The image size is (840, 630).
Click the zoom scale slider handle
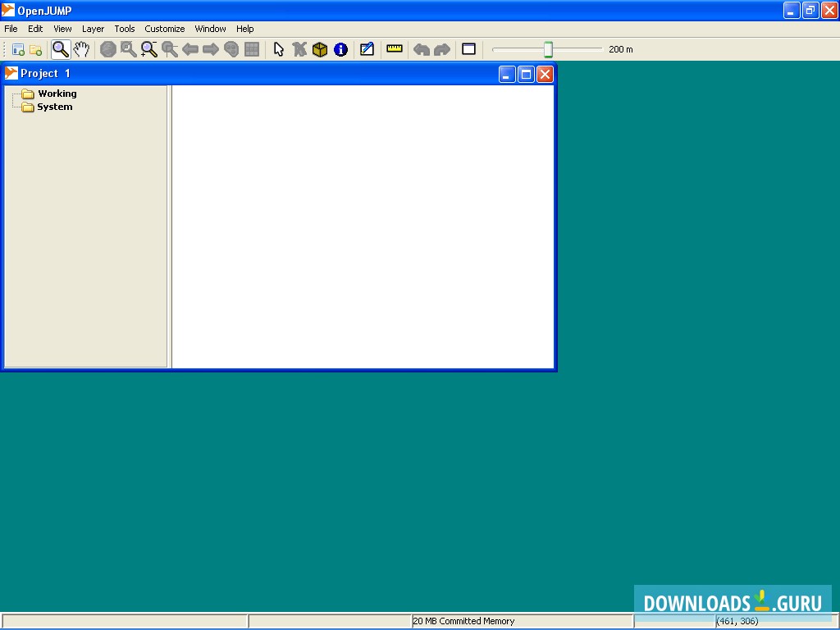tap(548, 49)
